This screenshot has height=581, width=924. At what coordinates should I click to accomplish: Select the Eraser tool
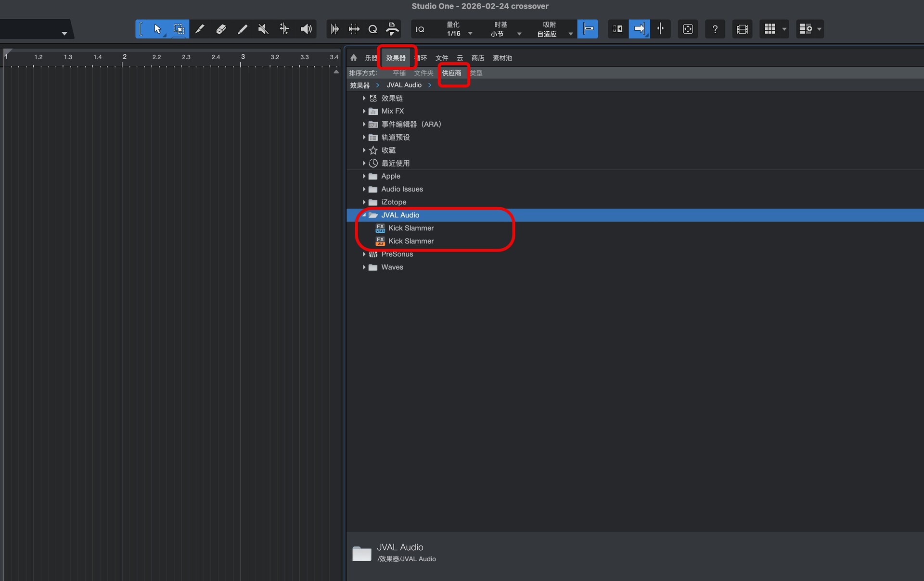pyautogui.click(x=221, y=29)
